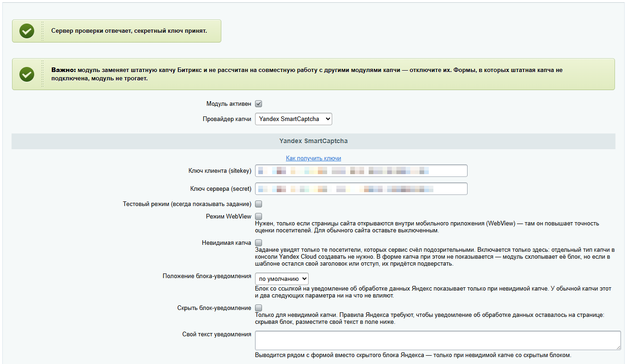
Task: Click the green checkmark icon beside the Важно notice
Action: pos(27,74)
